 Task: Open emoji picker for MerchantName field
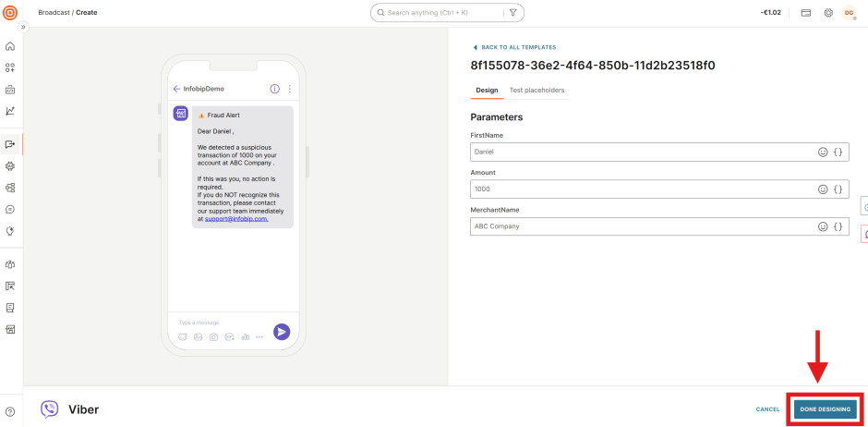point(823,226)
